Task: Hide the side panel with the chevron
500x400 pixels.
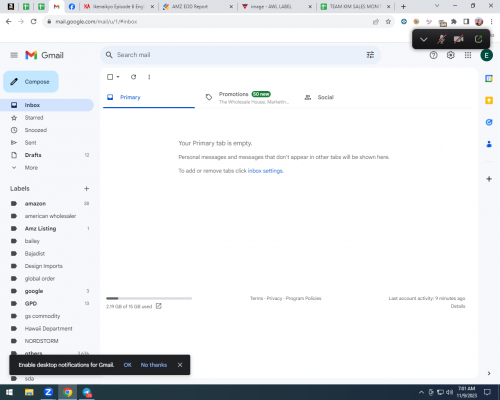Action: [489, 373]
